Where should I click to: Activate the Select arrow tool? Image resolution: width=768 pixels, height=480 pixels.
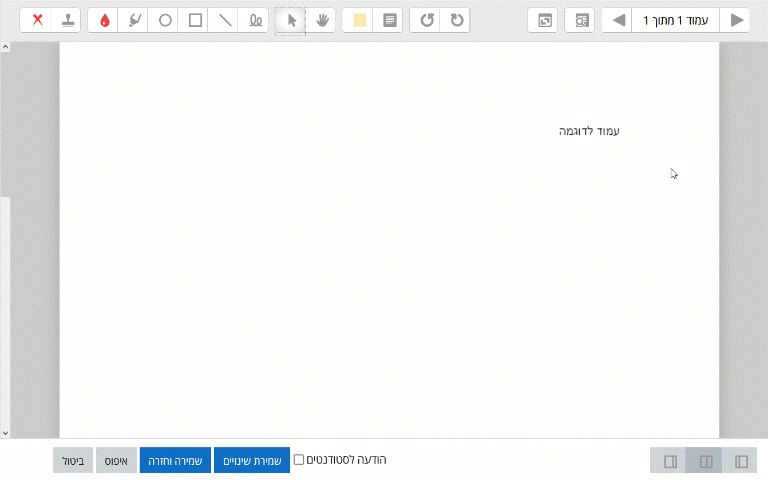291,20
